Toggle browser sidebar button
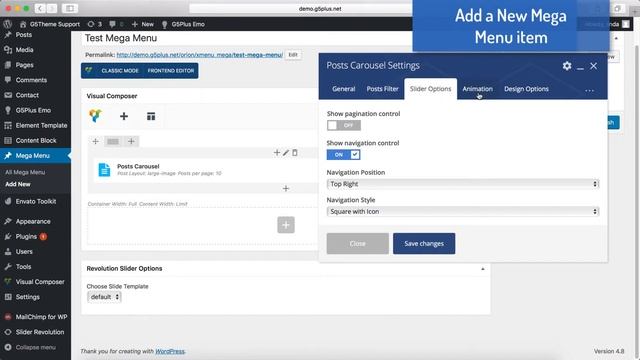 [x=70, y=8]
